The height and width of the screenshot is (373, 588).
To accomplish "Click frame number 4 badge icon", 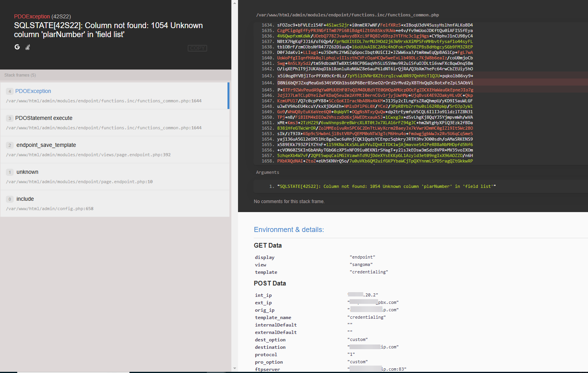I will tap(10, 91).
